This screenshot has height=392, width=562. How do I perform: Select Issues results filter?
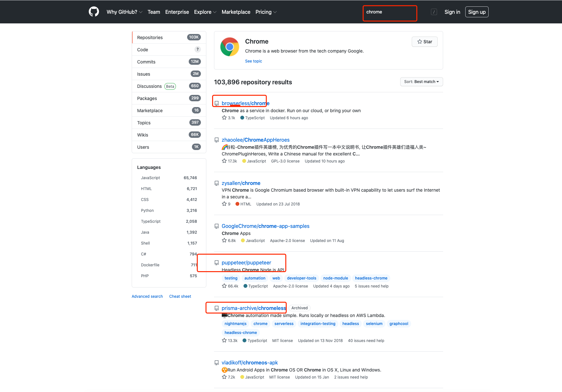[x=169, y=74]
